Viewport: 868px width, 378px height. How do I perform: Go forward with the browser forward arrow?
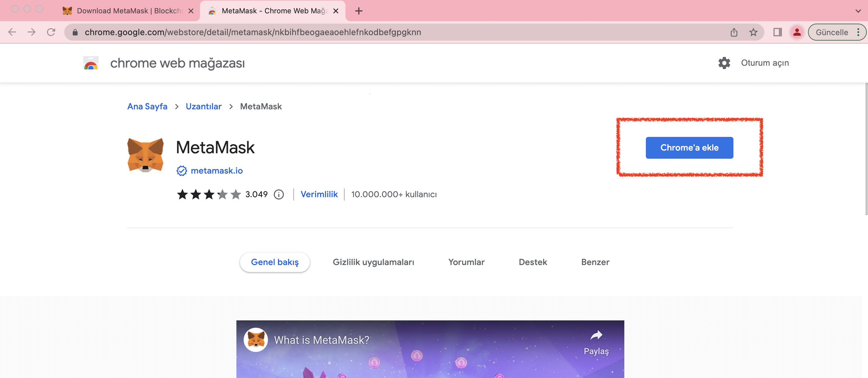pyautogui.click(x=32, y=32)
